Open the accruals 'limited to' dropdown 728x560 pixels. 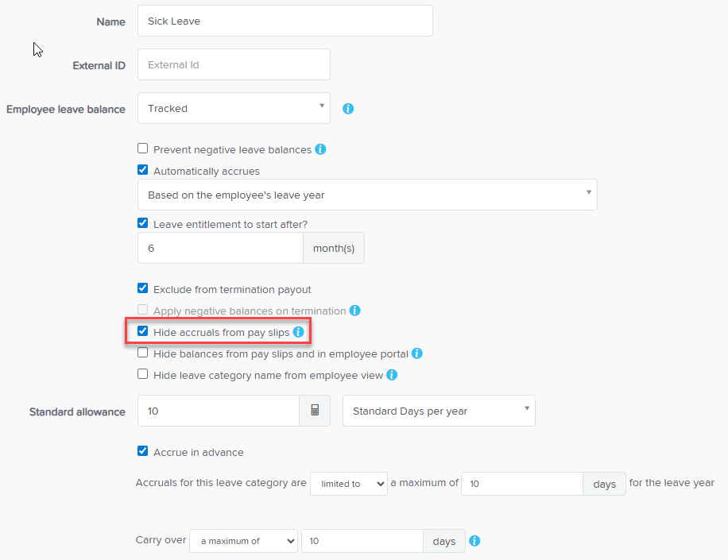348,484
